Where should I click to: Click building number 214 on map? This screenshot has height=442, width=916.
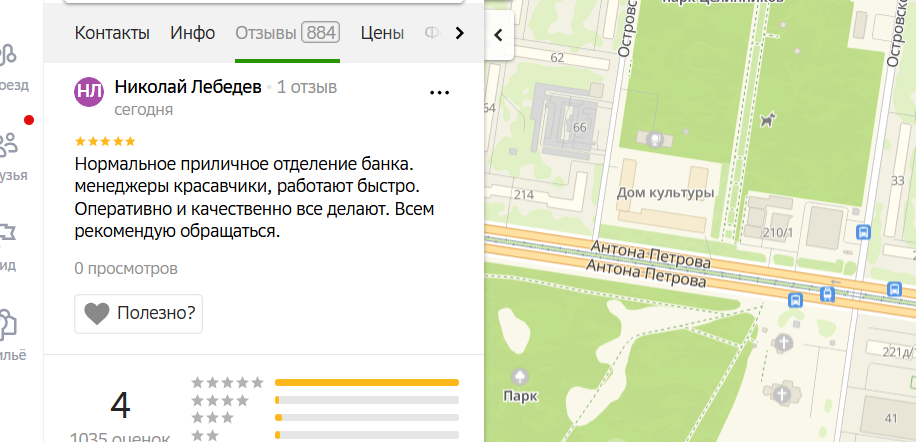525,195
